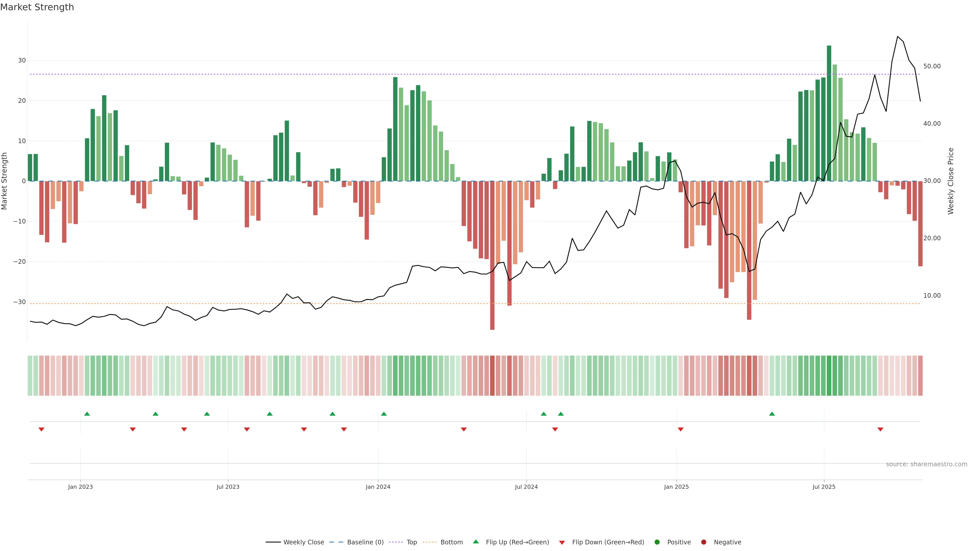Click the Flip Up legend triangle icon
The width and height of the screenshot is (980, 551).
[475, 542]
